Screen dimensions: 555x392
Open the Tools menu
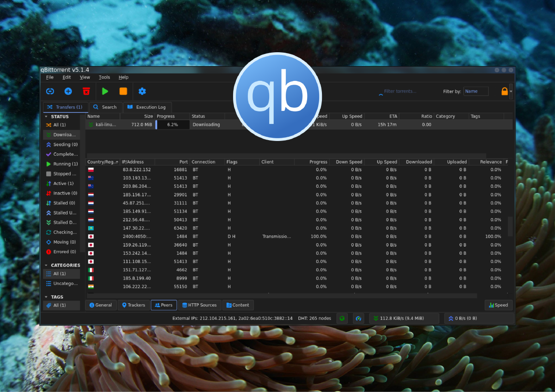tap(104, 77)
